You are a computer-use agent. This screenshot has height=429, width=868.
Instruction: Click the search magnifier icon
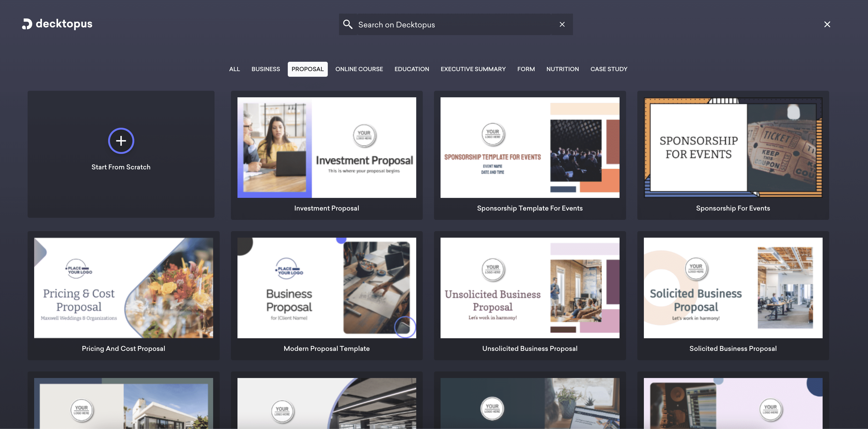coord(348,24)
